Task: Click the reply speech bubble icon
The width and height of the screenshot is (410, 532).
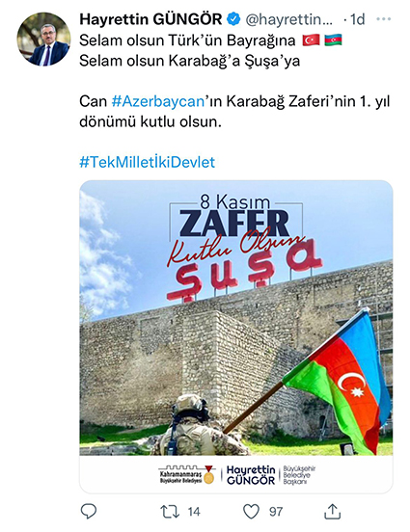Action: pyautogui.click(x=89, y=511)
